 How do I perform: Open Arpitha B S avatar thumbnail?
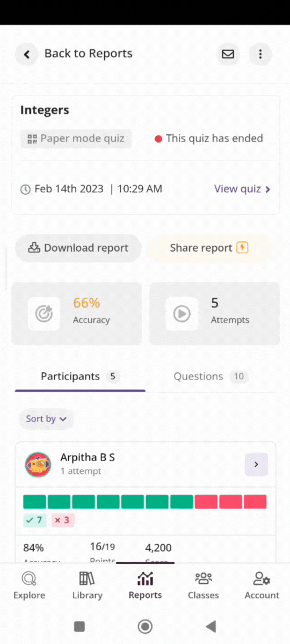pyautogui.click(x=38, y=465)
